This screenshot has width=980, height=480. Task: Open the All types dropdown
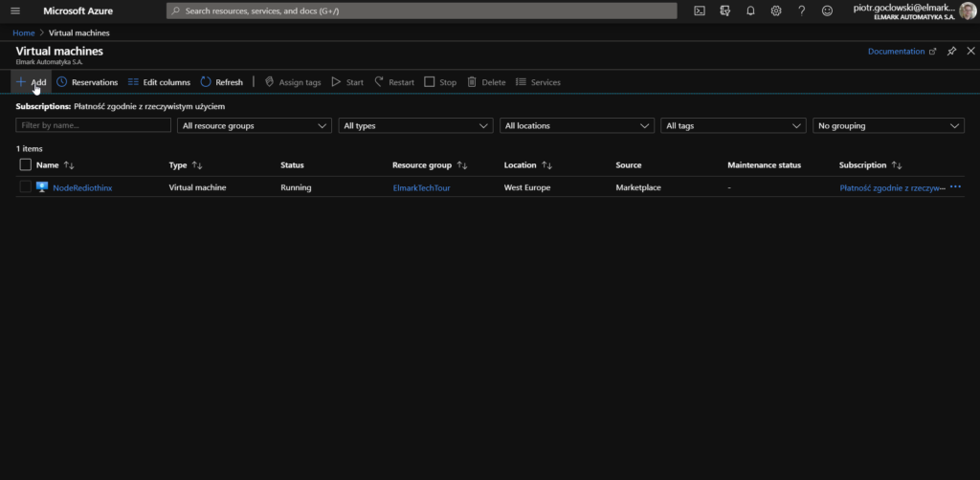pos(415,125)
